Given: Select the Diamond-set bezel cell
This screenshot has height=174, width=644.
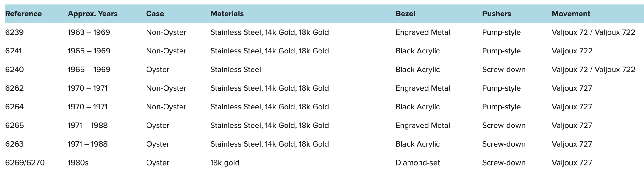Looking at the screenshot, I should [418, 163].
